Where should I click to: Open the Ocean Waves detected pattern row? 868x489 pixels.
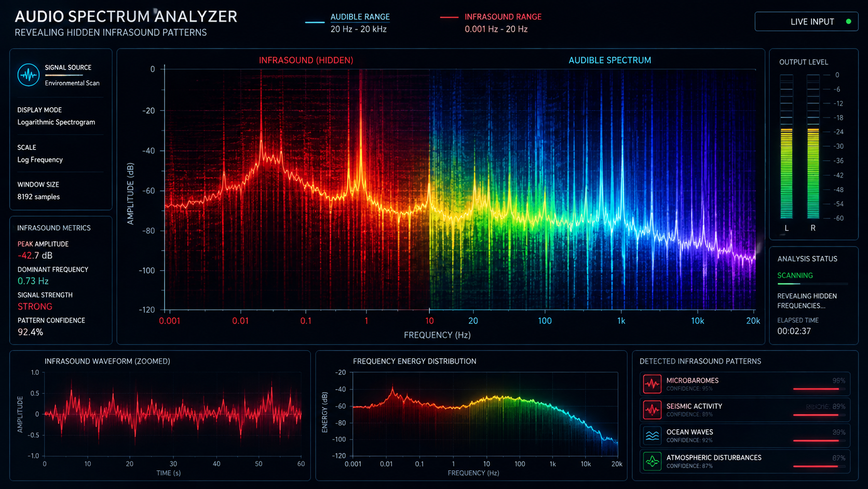click(745, 435)
